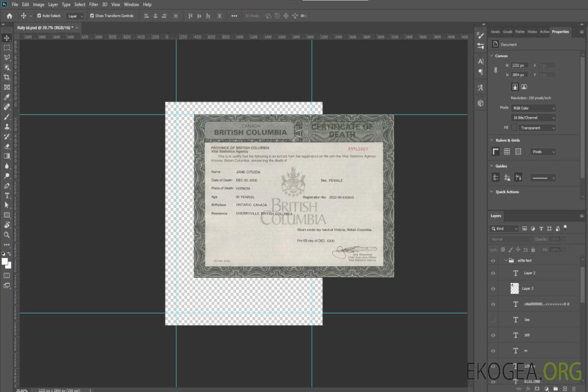Screen dimensions: 588x392
Task: Open the Transparent fill dropdown
Action: [x=537, y=128]
